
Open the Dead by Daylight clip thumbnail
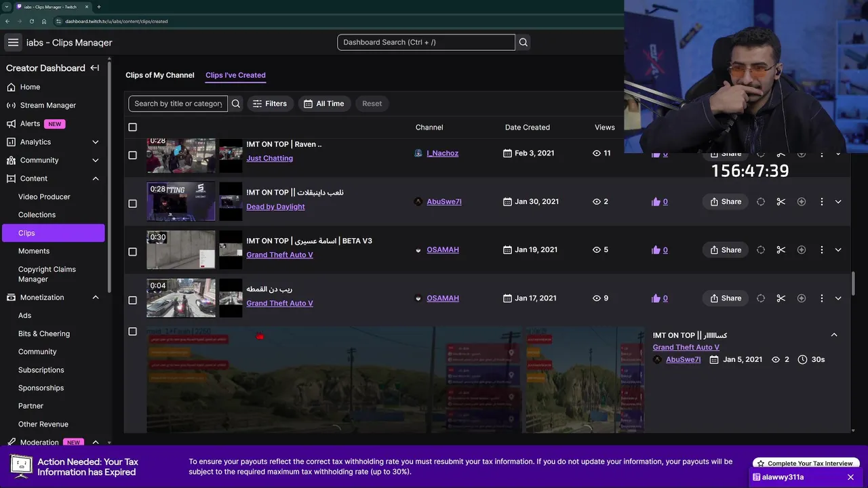point(181,201)
